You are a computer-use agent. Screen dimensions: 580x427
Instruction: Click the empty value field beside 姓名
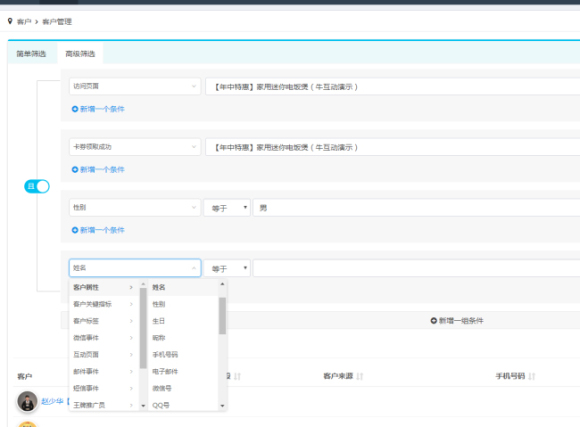coord(417,268)
